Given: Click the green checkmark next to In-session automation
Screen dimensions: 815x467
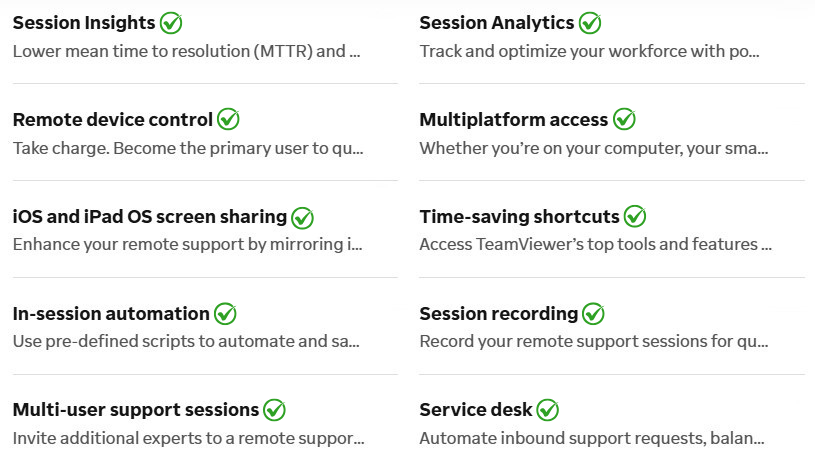Looking at the screenshot, I should 225,314.
